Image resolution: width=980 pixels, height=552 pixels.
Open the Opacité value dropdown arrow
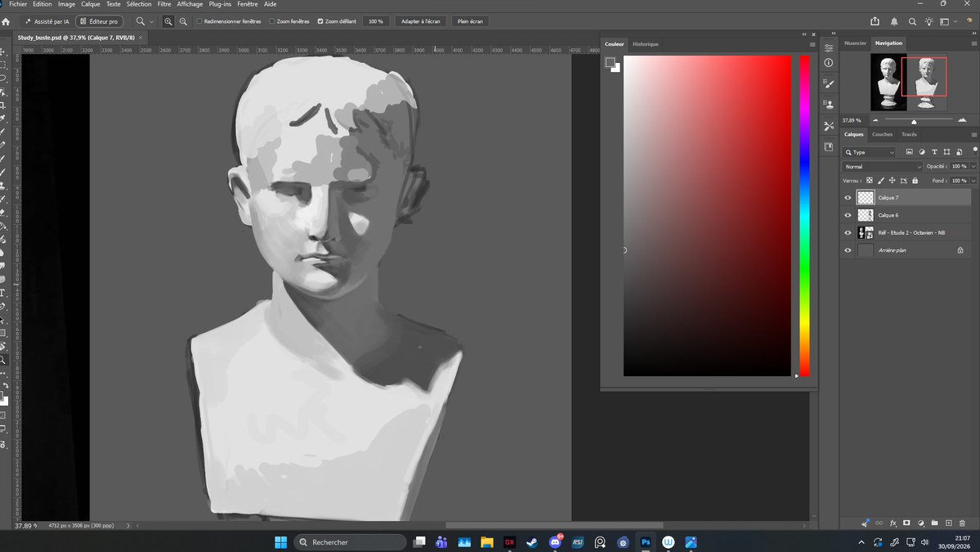click(973, 166)
